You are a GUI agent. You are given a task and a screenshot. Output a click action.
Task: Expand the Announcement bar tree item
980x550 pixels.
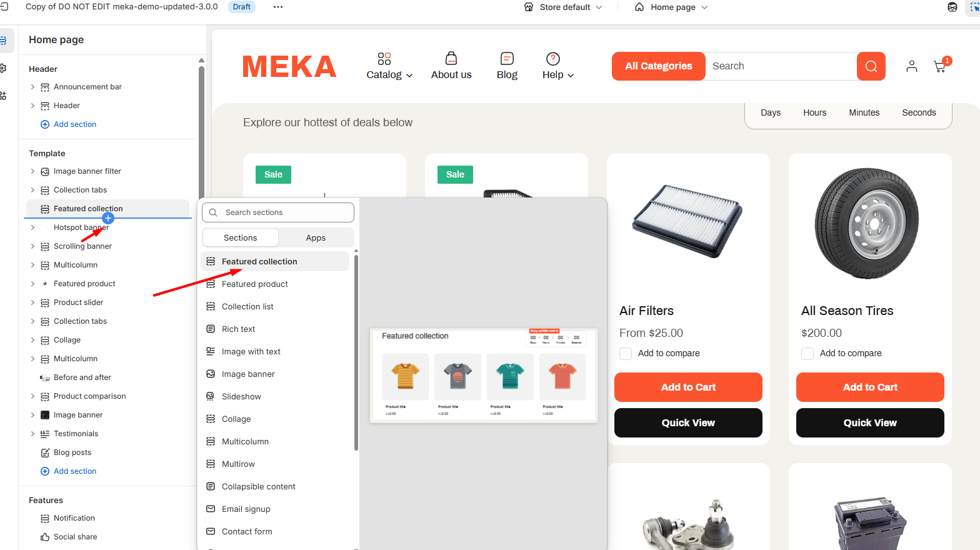pyautogui.click(x=32, y=87)
